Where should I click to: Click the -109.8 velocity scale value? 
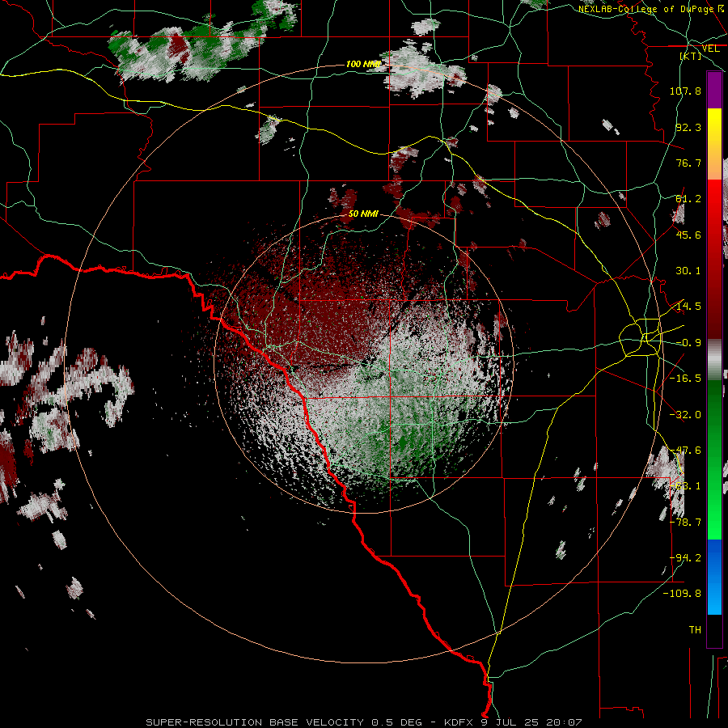[682, 594]
